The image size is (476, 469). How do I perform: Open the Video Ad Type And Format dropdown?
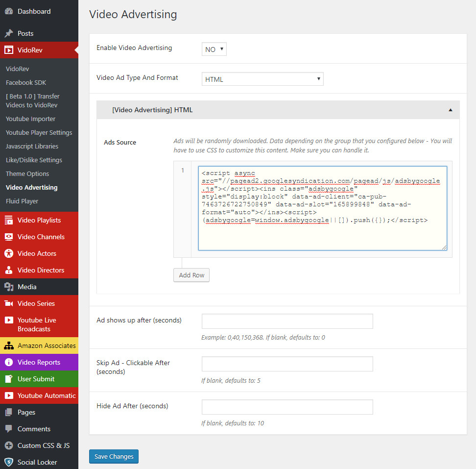tap(262, 79)
